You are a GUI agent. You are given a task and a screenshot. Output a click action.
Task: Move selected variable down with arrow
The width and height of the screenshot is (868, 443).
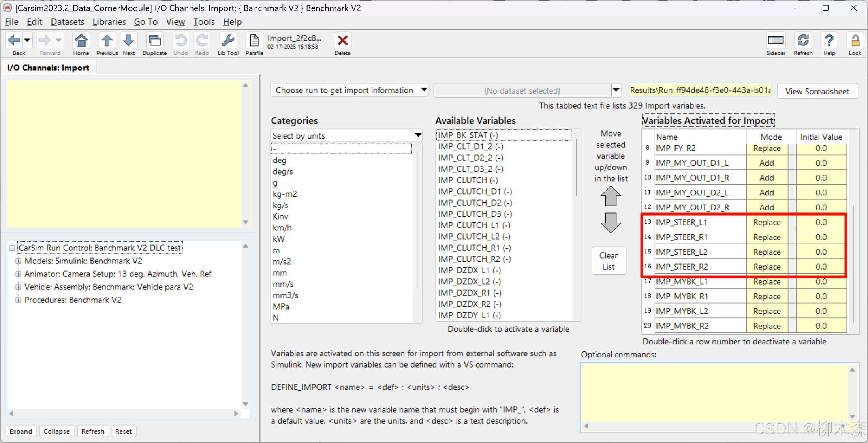point(611,223)
